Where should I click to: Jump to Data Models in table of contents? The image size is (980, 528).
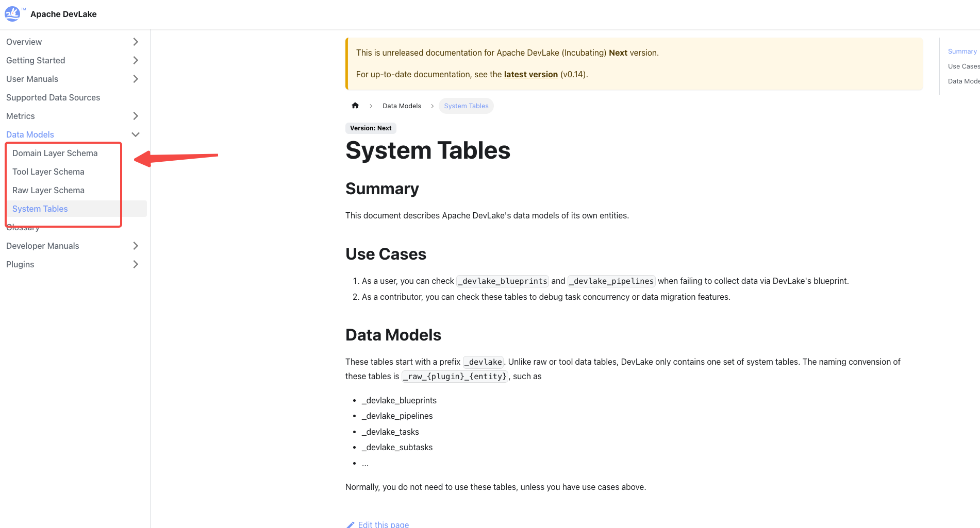964,81
